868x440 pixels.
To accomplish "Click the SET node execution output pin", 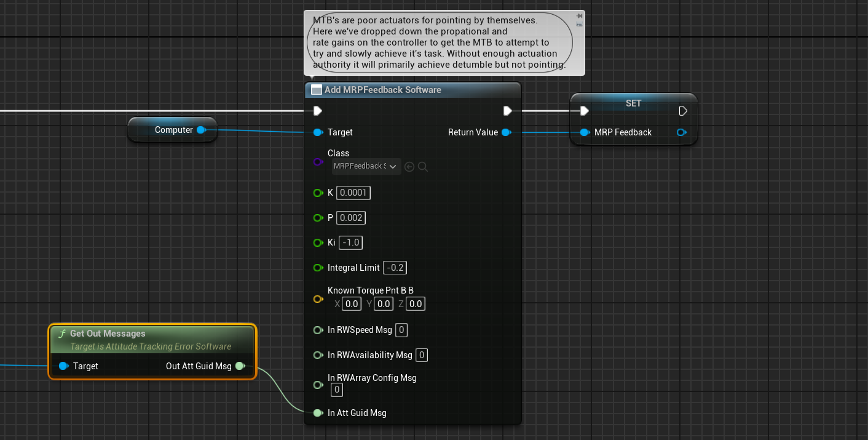I will (x=683, y=111).
